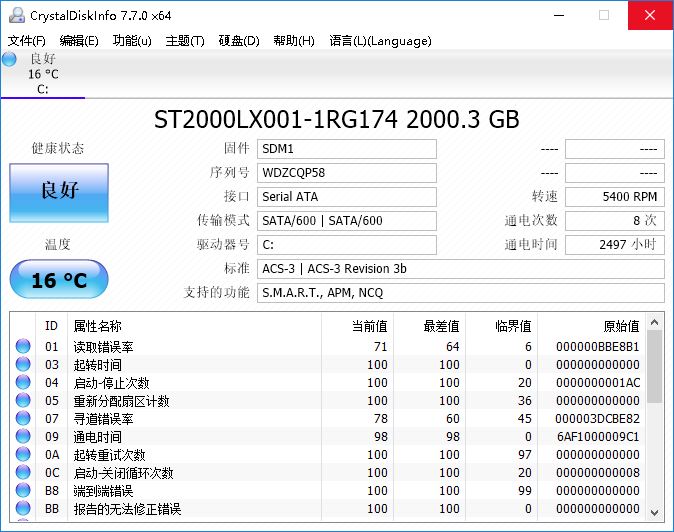Open the 帮助(H) menu
Image resolution: width=674 pixels, height=532 pixels.
tap(294, 41)
